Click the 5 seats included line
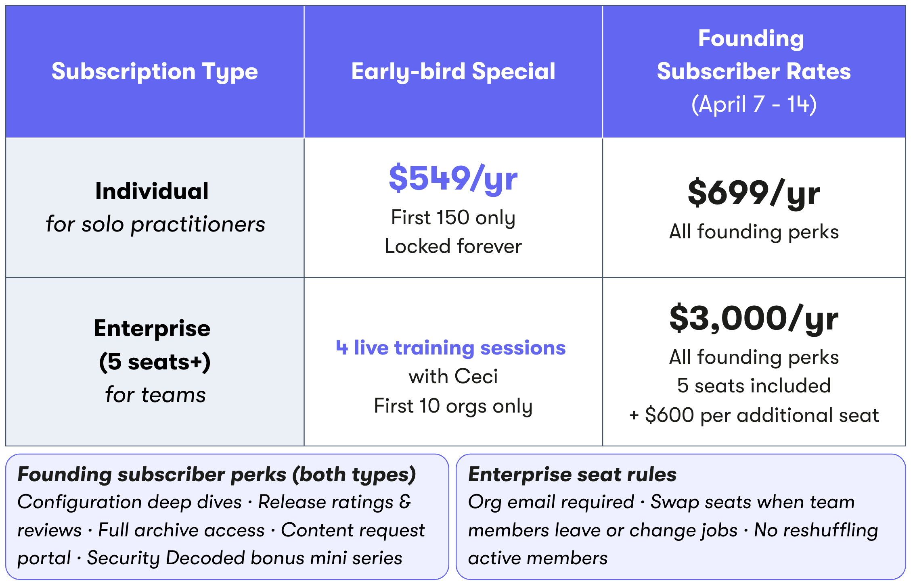This screenshot has height=588, width=913. pyautogui.click(x=754, y=386)
